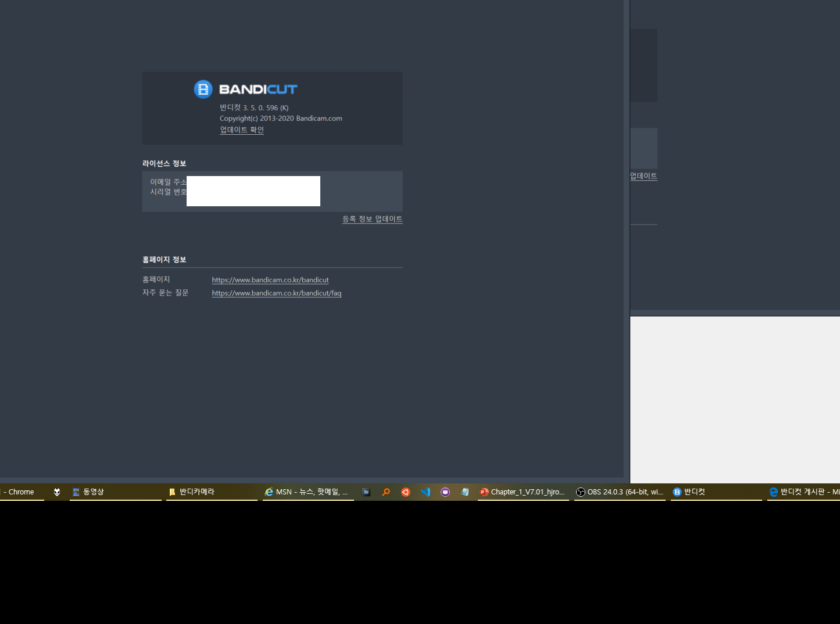Click the 업데이트 확인 update check link
Viewport: 840px width, 624px height.
click(242, 130)
